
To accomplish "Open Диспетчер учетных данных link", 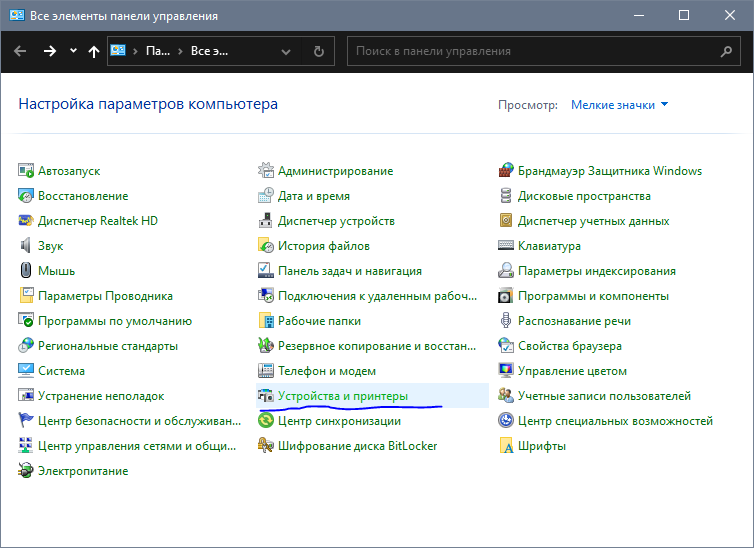I will click(x=593, y=221).
